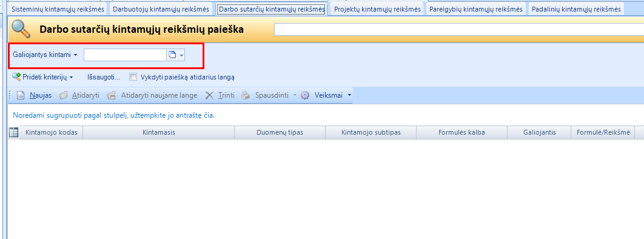This screenshot has width=644, height=239.
Task: Click the Atidaryti open icon
Action: [63, 95]
